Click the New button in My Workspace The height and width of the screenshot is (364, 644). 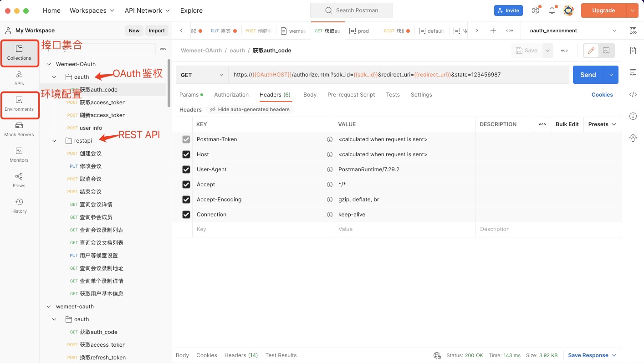(134, 31)
